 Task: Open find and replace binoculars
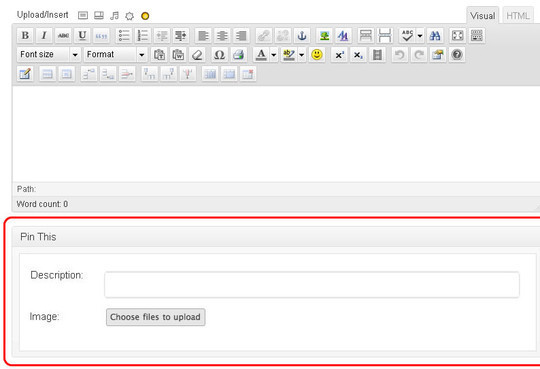click(435, 35)
